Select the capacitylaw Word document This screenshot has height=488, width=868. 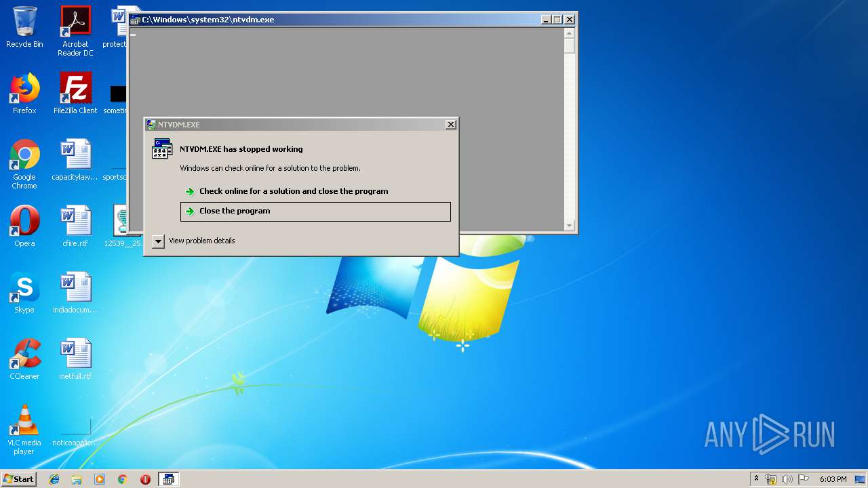[75, 160]
